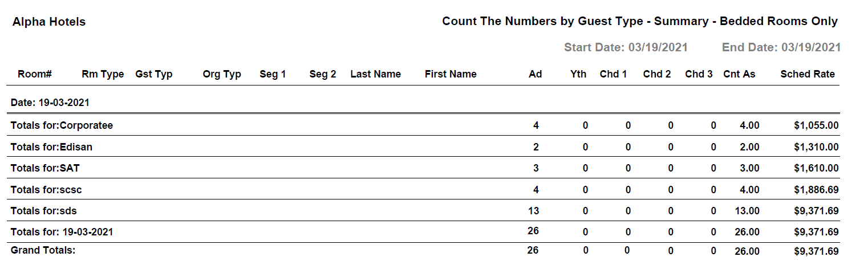Click the Start Date 03/19/2021 text

[626, 47]
